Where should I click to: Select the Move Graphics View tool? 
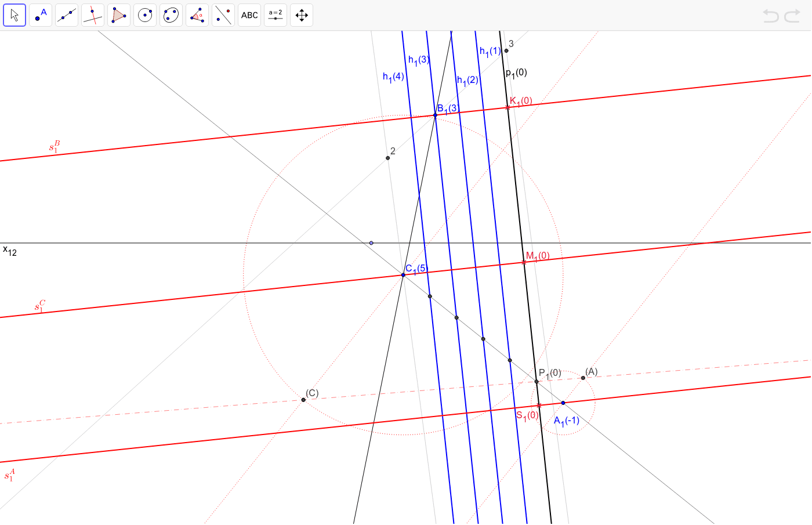(302, 15)
